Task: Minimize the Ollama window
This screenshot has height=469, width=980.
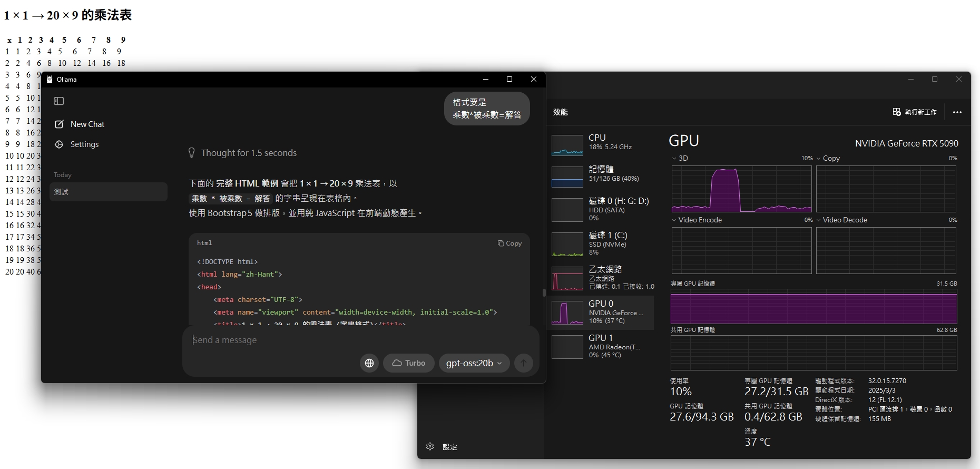Action: click(x=485, y=79)
